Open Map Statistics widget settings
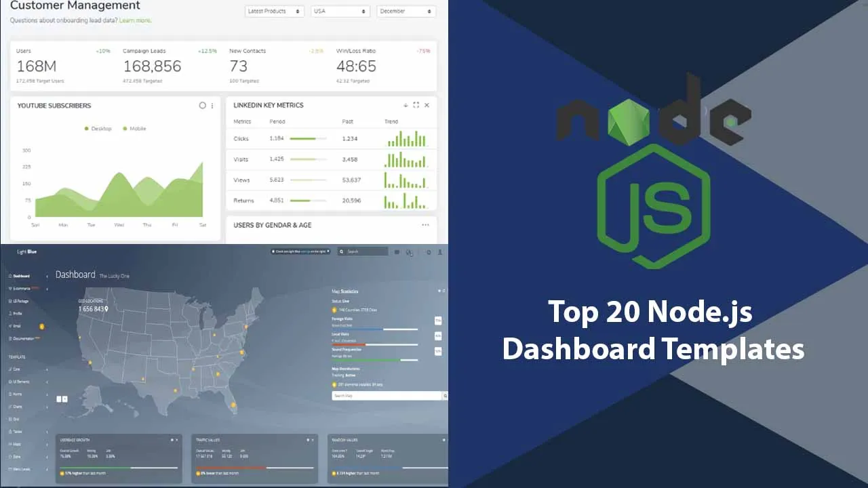Image resolution: width=868 pixels, height=488 pixels. tap(439, 291)
